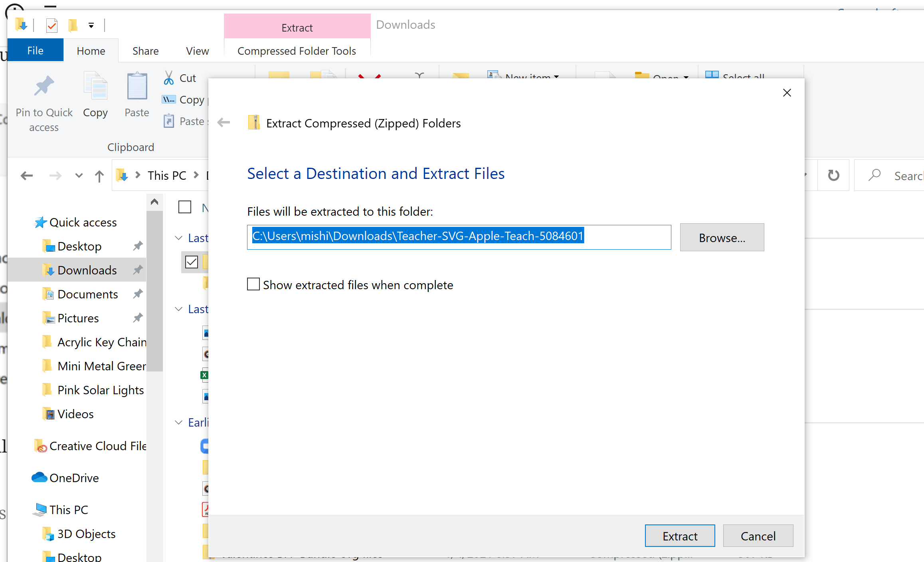This screenshot has width=924, height=562.
Task: Open Customize Quick Access Toolbar dropdown
Action: tap(91, 26)
